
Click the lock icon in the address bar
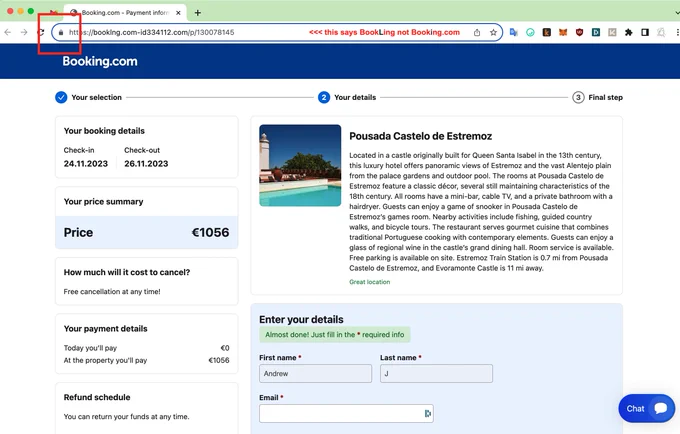tap(61, 33)
